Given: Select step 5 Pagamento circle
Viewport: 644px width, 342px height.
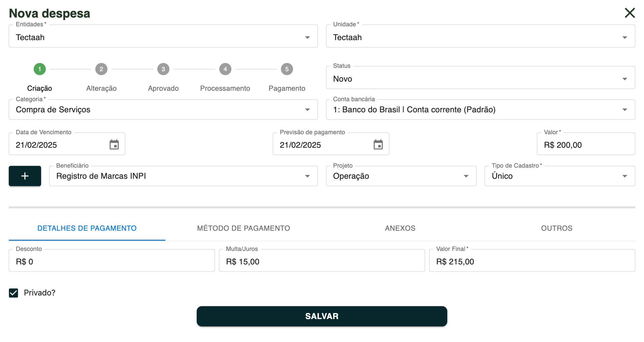Looking at the screenshot, I should (287, 69).
